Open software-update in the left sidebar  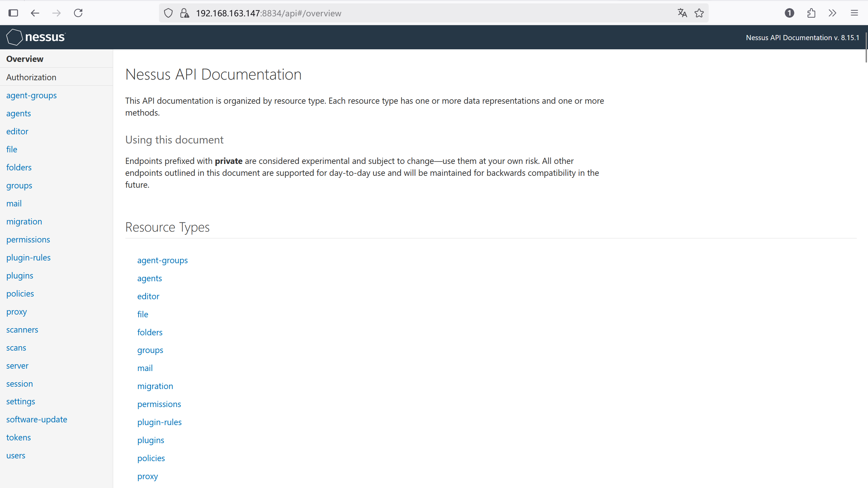click(x=37, y=420)
